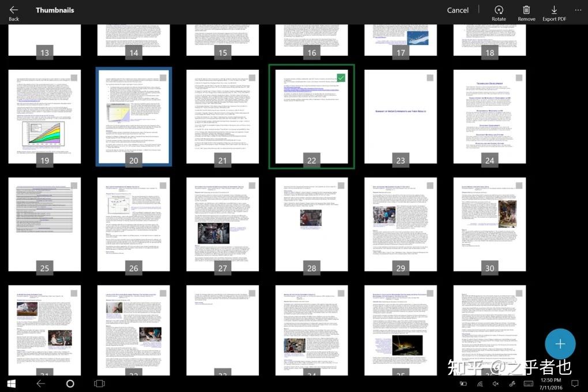Image resolution: width=588 pixels, height=392 pixels.
Task: Open the more options ellipsis menu
Action: 578,10
